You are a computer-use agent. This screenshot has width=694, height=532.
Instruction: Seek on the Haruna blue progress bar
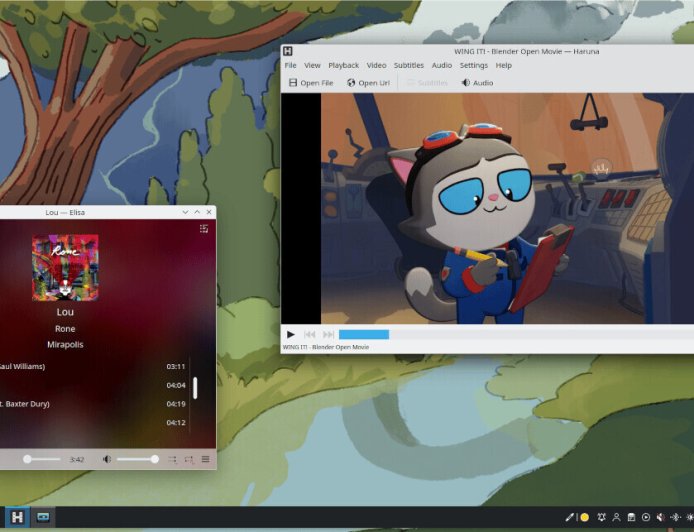364,334
